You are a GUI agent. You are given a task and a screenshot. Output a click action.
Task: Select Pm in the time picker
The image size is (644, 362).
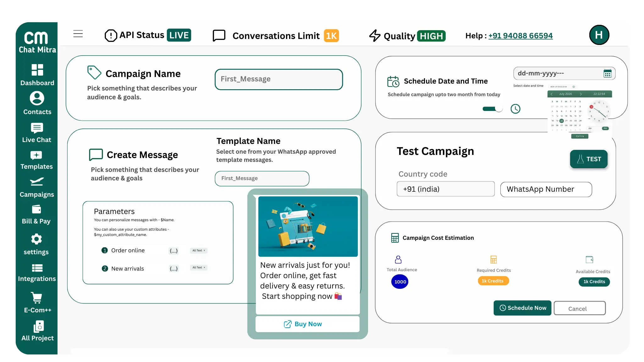pyautogui.click(x=605, y=128)
